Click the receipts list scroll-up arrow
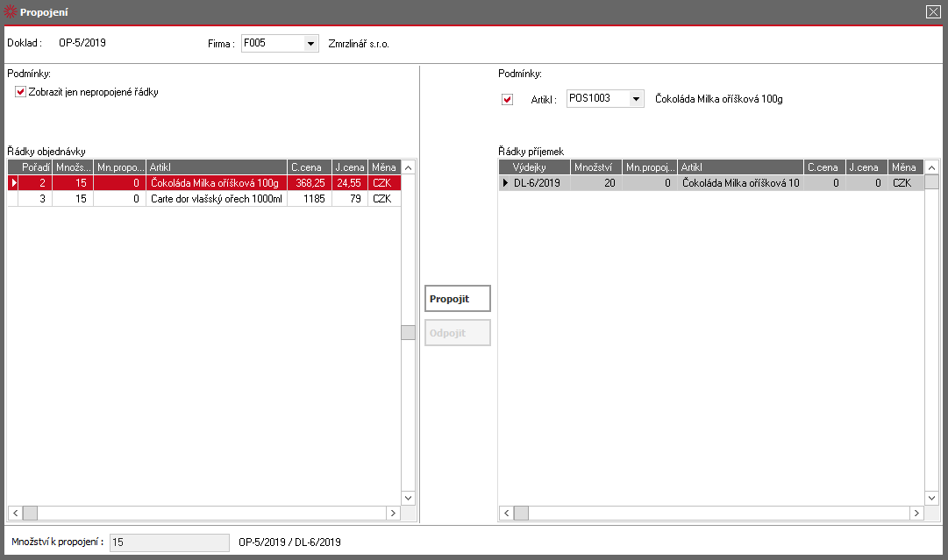The width and height of the screenshot is (948, 560). [x=931, y=168]
